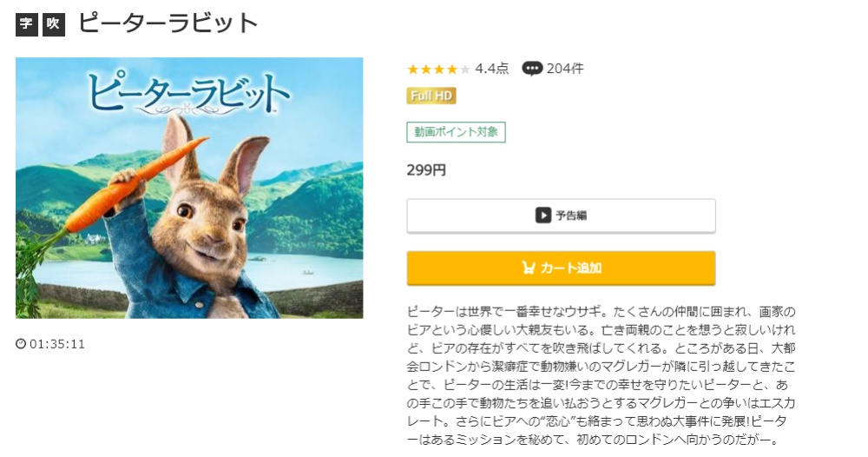Viewport: 868px width, 457px height.
Task: Select the 動画ポイント対象 tag
Action: click(x=456, y=132)
